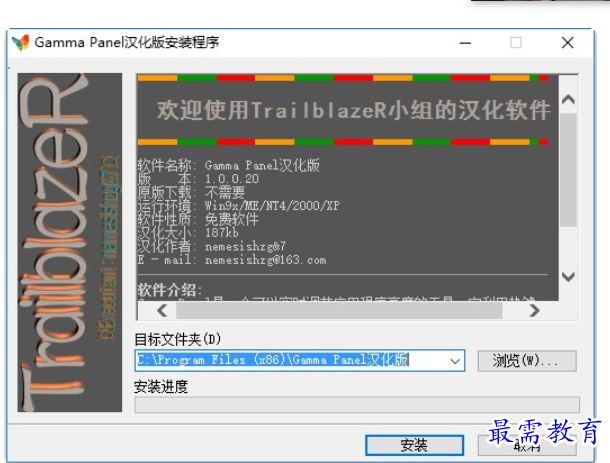This screenshot has width=610, height=463.
Task: Click the cancel button beside 安装
Action: [x=527, y=445]
